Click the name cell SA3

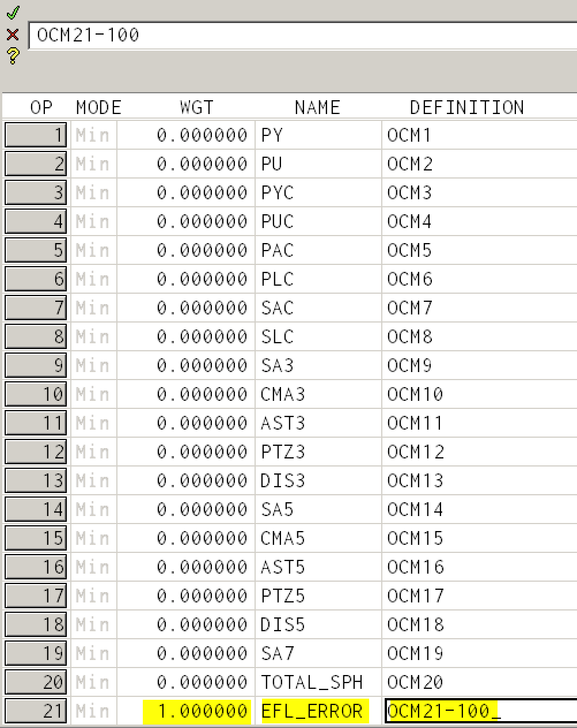click(x=318, y=365)
